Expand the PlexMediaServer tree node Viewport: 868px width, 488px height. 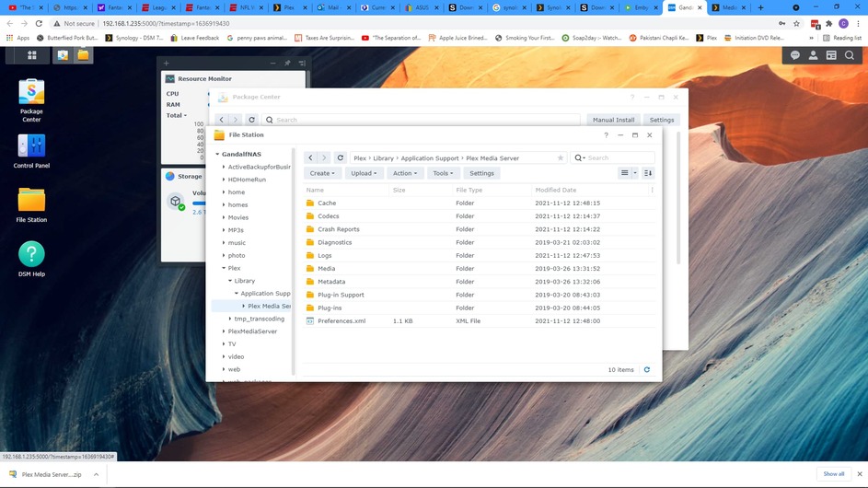[x=224, y=331]
